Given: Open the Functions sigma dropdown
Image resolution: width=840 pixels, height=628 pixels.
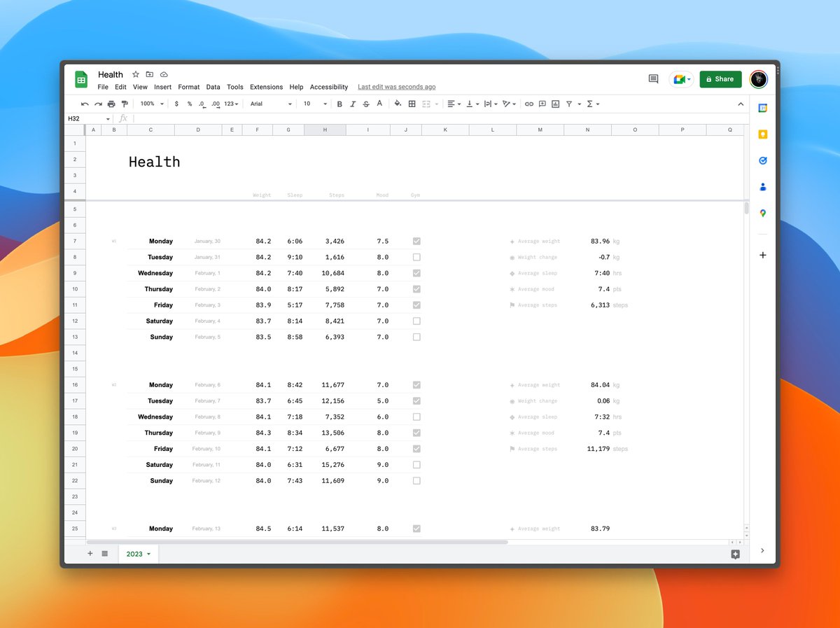Looking at the screenshot, I should pyautogui.click(x=592, y=104).
